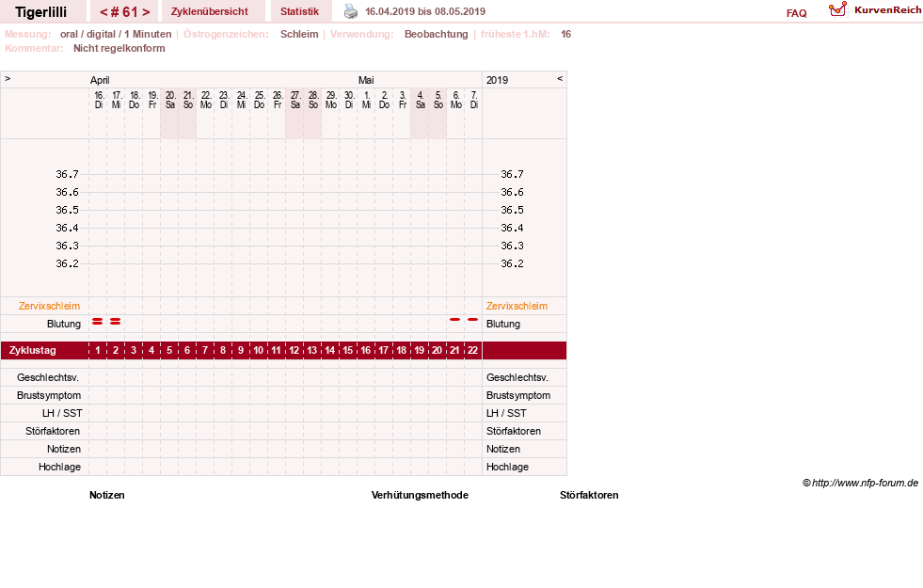Click spotting marker on cycle day 22
The image size is (923, 588).
pyautogui.click(x=472, y=319)
